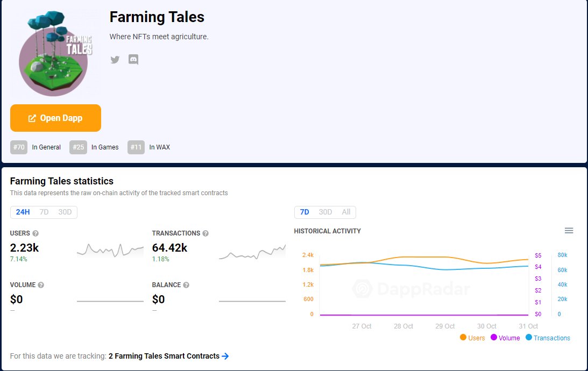The width and height of the screenshot is (588, 371).
Task: Click the HISTORICAL ACTIVITY heading
Action: [328, 231]
